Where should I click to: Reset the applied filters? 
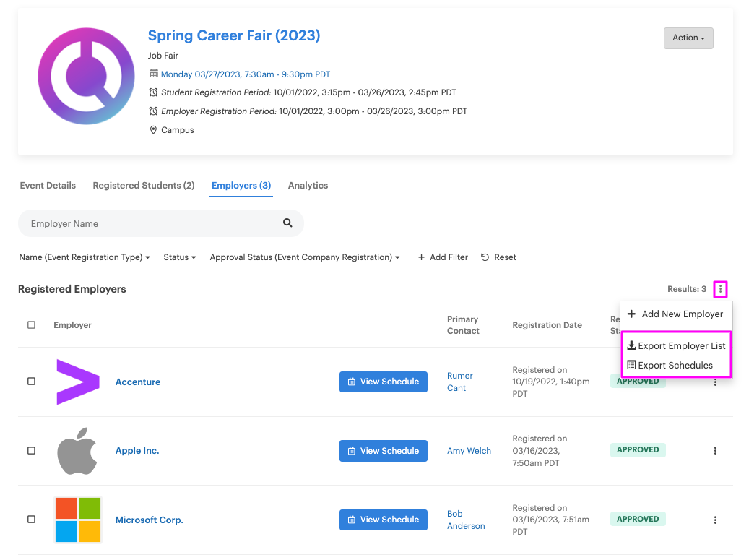click(x=498, y=257)
